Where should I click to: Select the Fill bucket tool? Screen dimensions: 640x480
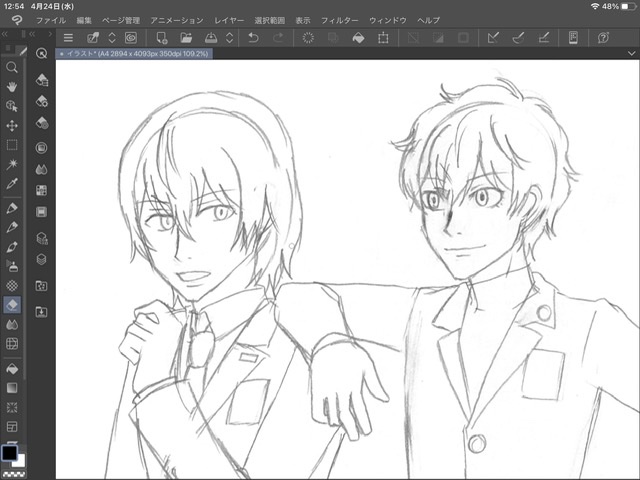(x=12, y=369)
